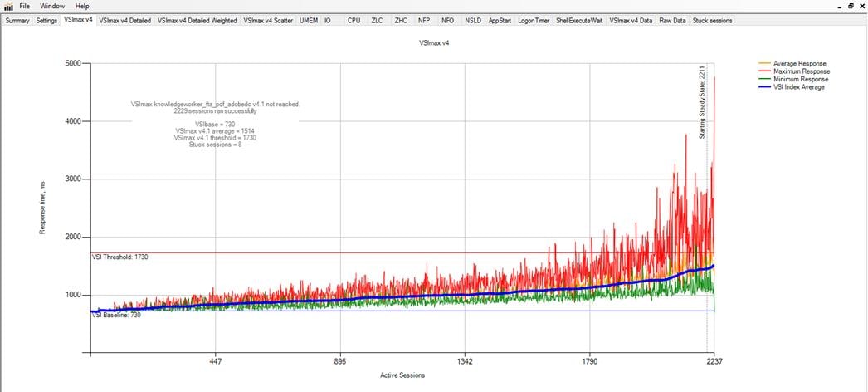
Task: Click the VSImax v4 chart title
Action: tap(434, 42)
